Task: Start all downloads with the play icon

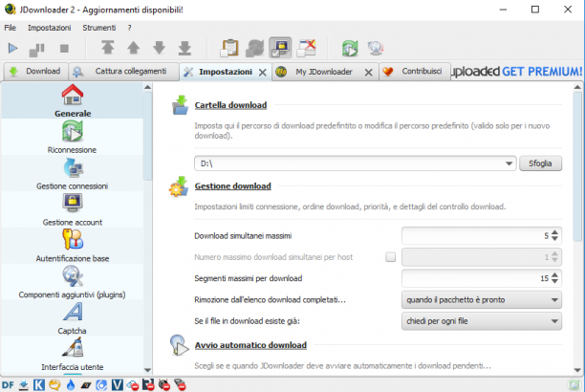Action: click(12, 48)
